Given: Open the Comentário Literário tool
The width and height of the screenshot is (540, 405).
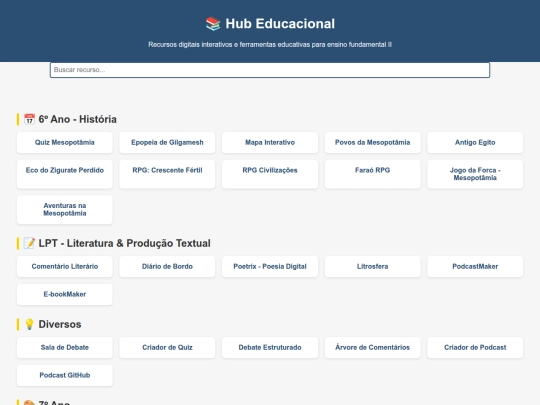Looking at the screenshot, I should pos(65,267).
